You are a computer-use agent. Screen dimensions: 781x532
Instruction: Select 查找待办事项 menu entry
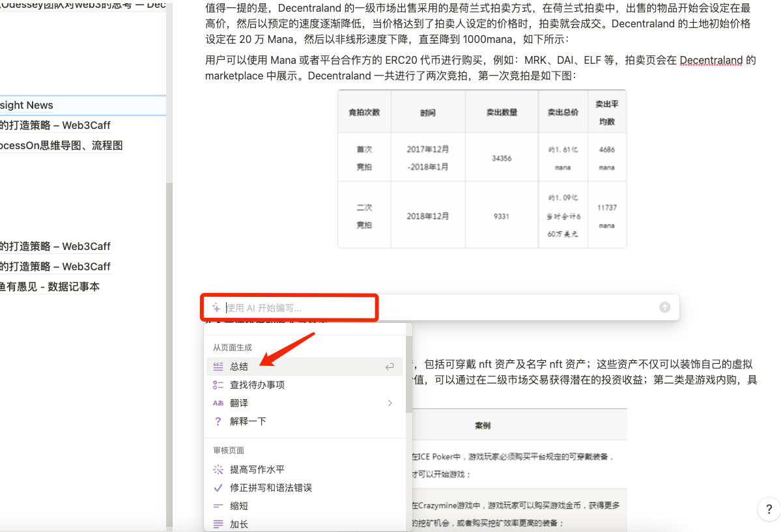click(x=304, y=385)
